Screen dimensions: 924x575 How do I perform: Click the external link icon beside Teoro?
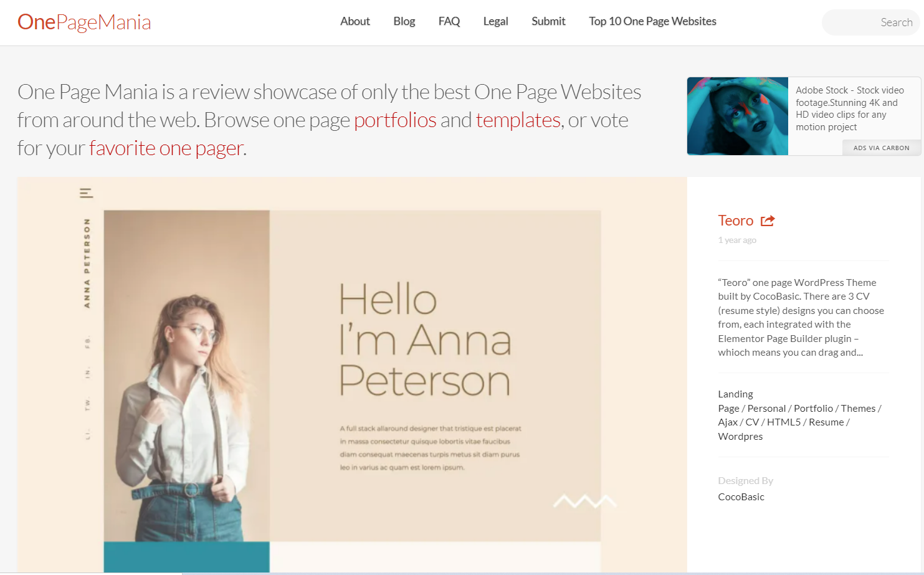coord(768,221)
